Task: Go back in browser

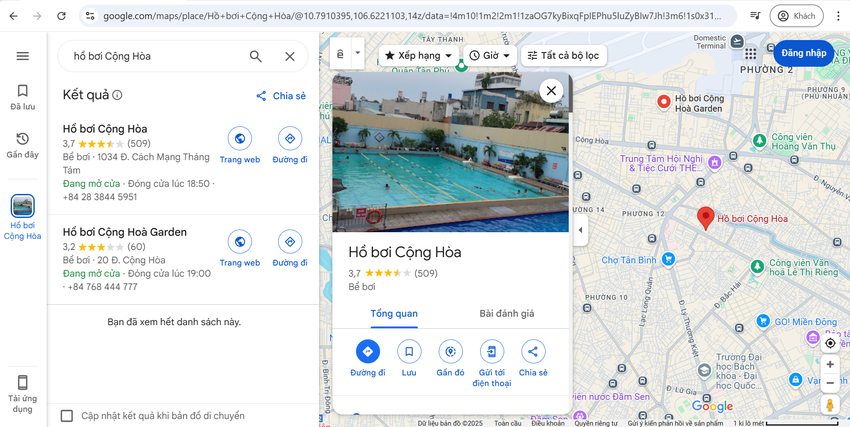Action: point(14,16)
